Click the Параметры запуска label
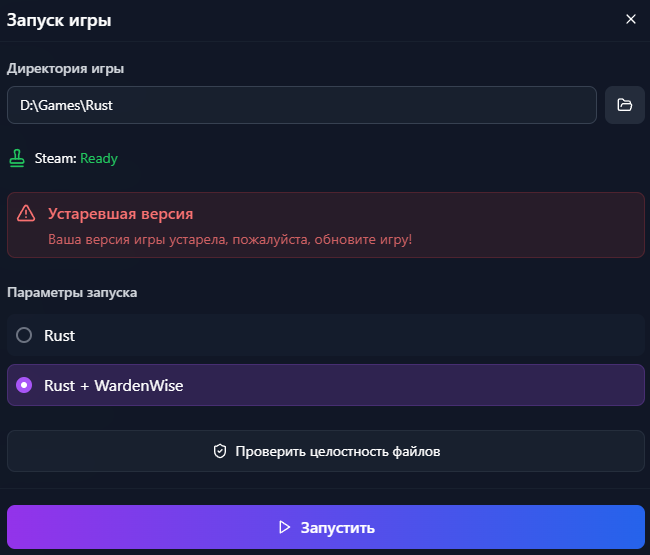Screen dimensions: 650x555 [x=72, y=293]
